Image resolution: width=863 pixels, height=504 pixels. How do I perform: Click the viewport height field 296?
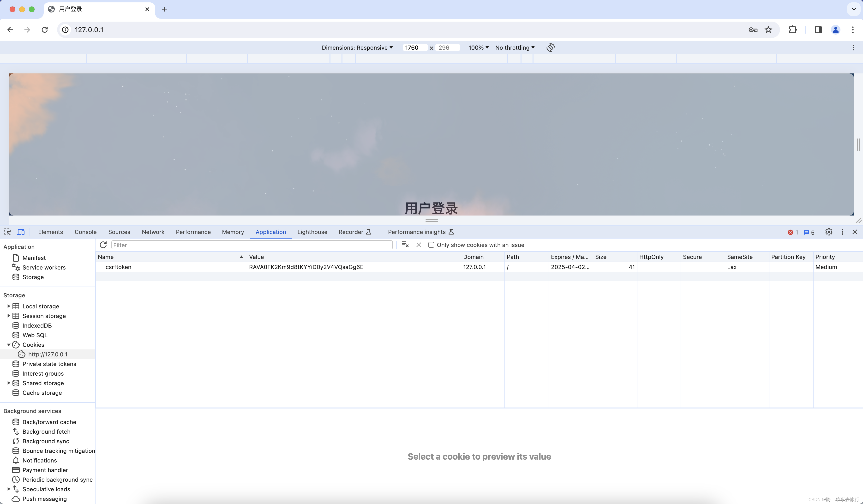click(447, 47)
